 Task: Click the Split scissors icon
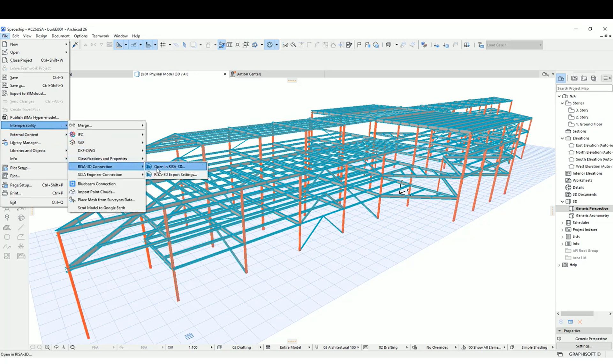[x=285, y=45]
